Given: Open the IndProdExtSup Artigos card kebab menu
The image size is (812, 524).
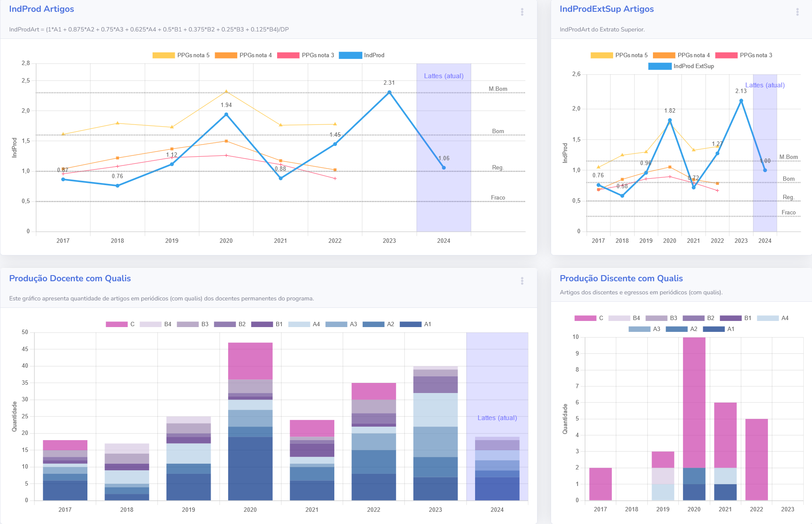Looking at the screenshot, I should click(797, 12).
